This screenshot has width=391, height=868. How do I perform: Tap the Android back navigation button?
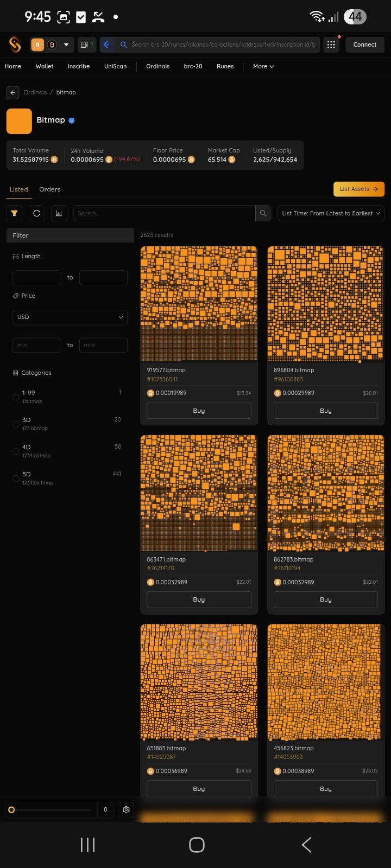(306, 845)
